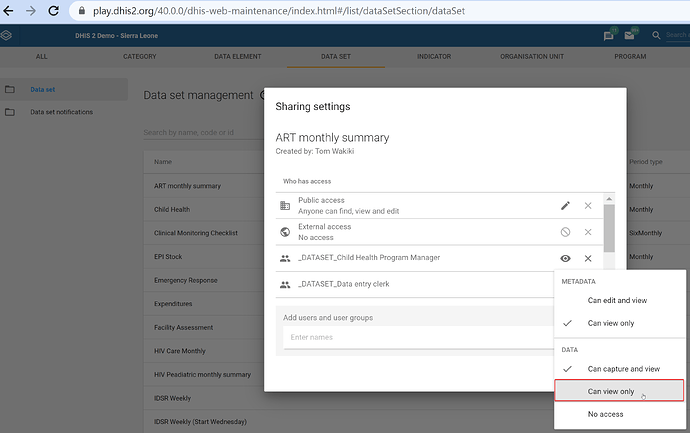Open Facility Assessment data set row
This screenshot has width=690, height=433.
coord(203,327)
